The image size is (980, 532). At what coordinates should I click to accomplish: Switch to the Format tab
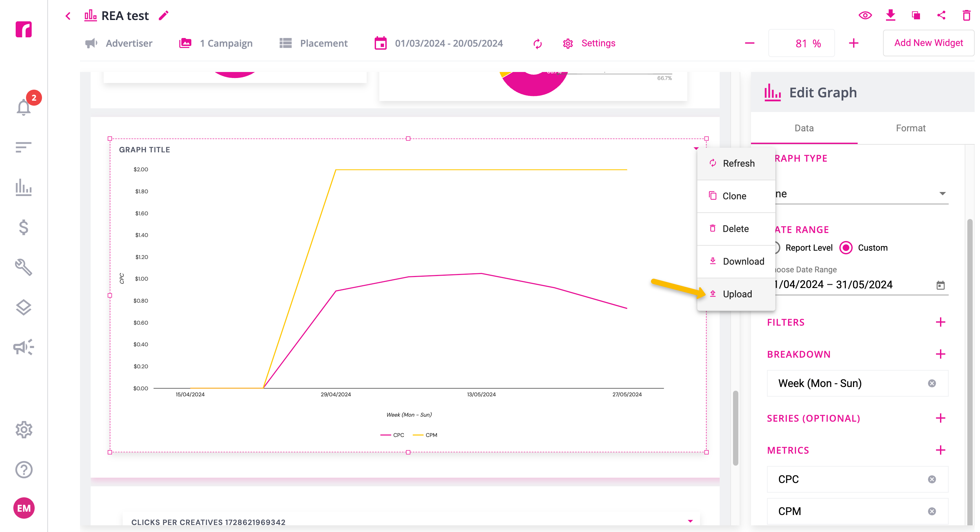(x=910, y=128)
